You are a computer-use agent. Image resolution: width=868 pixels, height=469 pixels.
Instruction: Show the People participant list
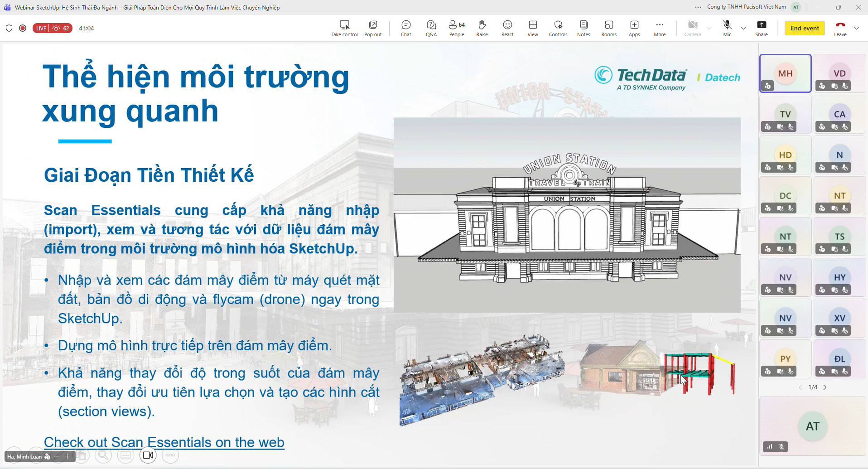456,28
